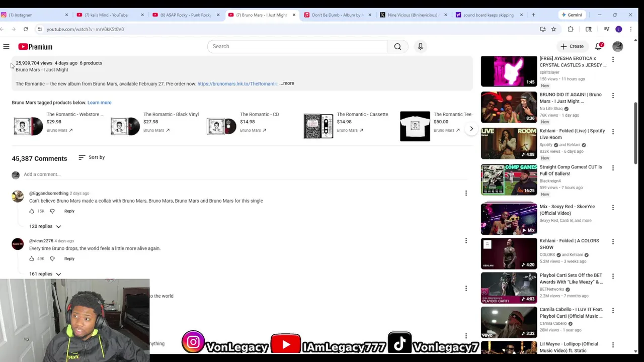Viewport: 644px width, 362px height.
Task: Bookmark this page with star icon
Action: [x=553, y=29]
